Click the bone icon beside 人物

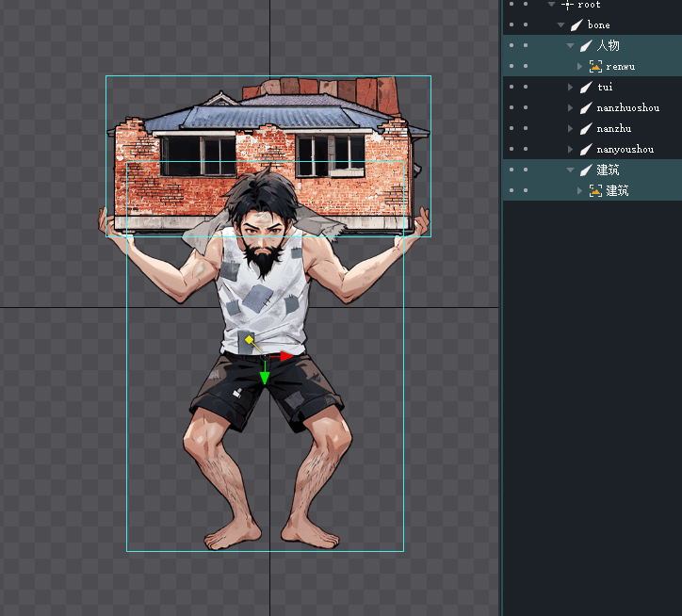[x=586, y=45]
